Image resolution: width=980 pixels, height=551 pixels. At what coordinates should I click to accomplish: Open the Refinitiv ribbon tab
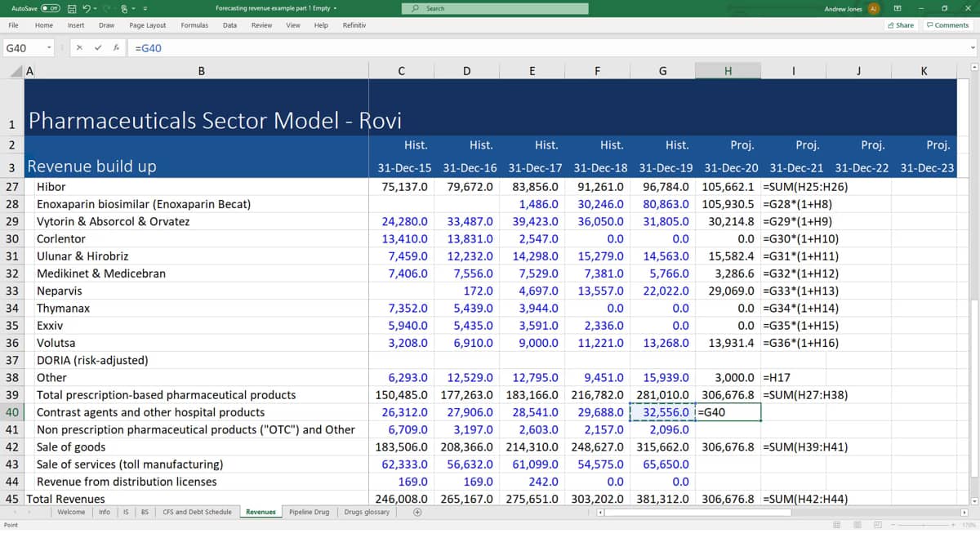354,25
